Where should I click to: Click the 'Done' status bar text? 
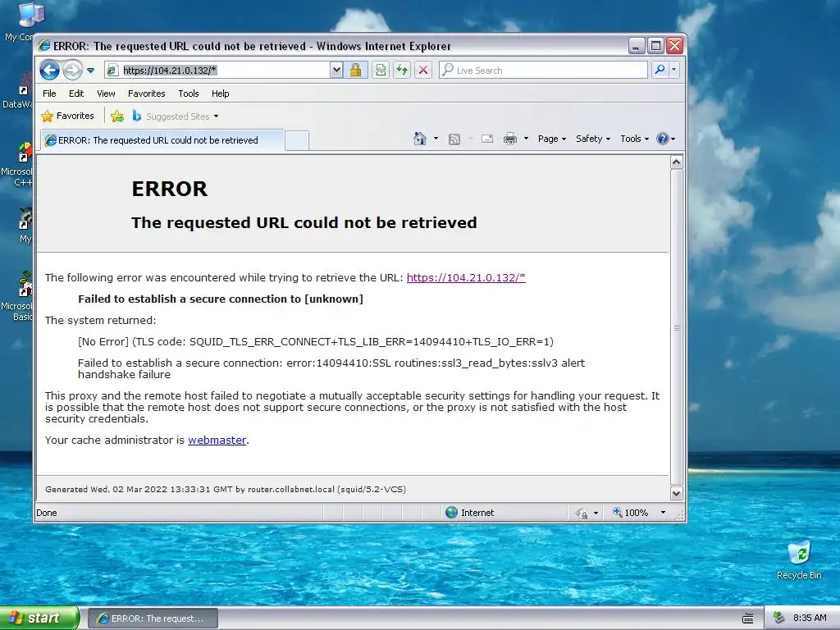47,513
